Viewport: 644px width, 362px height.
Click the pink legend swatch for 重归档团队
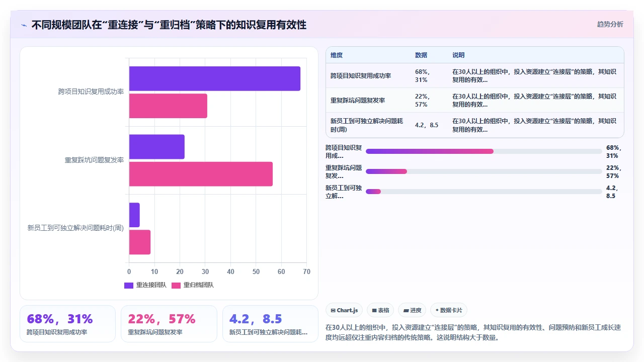coord(176,285)
